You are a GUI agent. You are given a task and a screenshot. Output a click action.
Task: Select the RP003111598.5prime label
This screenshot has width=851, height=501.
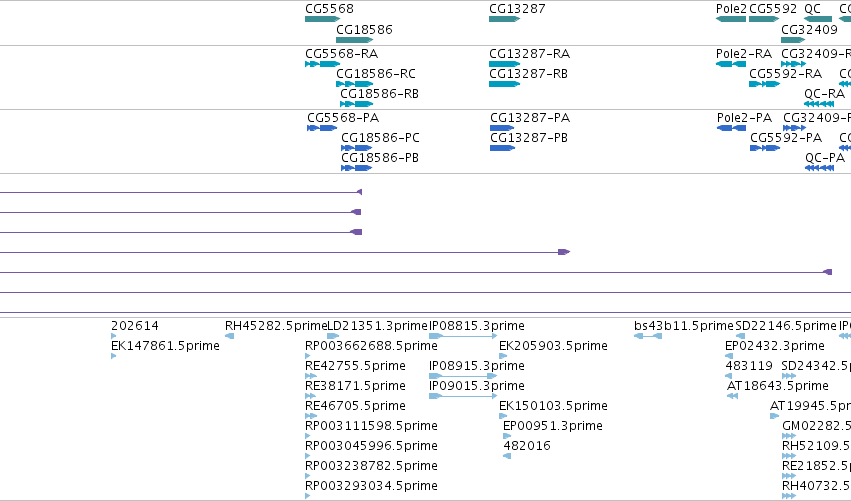(371, 426)
